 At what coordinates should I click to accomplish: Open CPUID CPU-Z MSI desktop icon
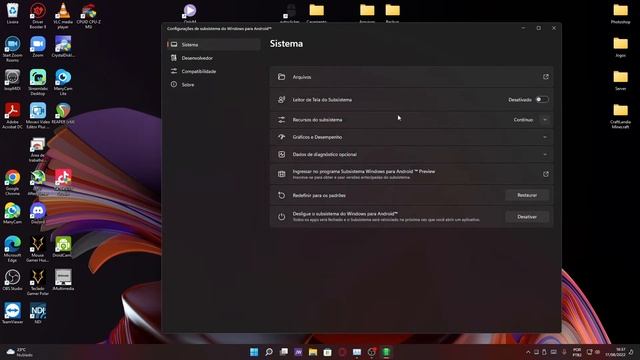coord(89,15)
